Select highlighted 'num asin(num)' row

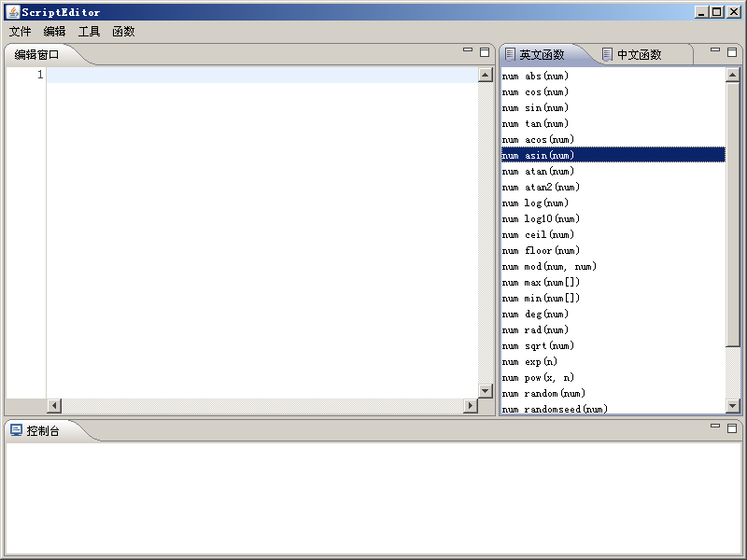pos(613,155)
